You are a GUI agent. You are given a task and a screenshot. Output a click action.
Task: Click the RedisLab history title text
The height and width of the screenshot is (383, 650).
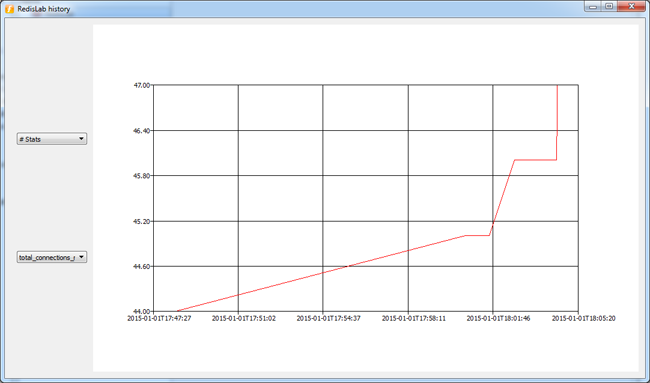pos(44,9)
